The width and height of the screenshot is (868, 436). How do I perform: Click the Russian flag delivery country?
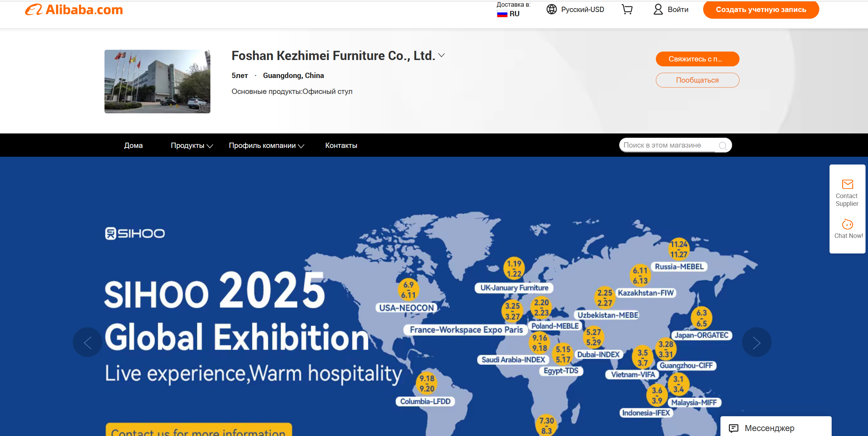point(502,14)
